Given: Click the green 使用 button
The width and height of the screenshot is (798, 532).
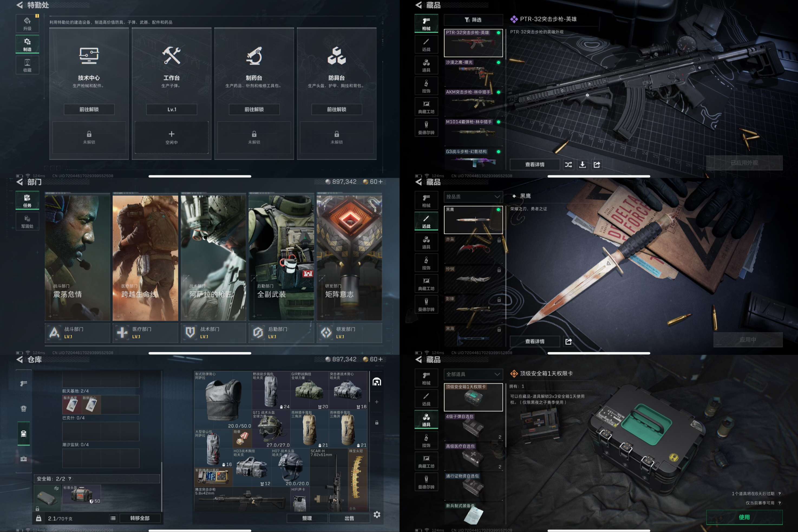Looking at the screenshot, I should click(744, 517).
